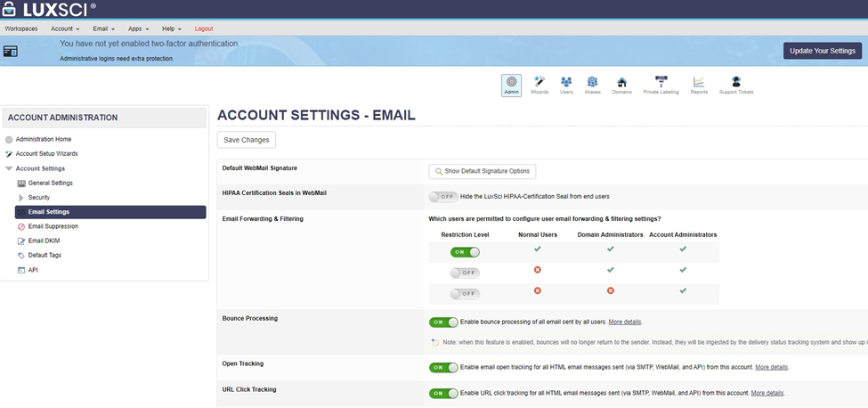Toggle the HIPAA Certification Seal switch

pyautogui.click(x=443, y=196)
